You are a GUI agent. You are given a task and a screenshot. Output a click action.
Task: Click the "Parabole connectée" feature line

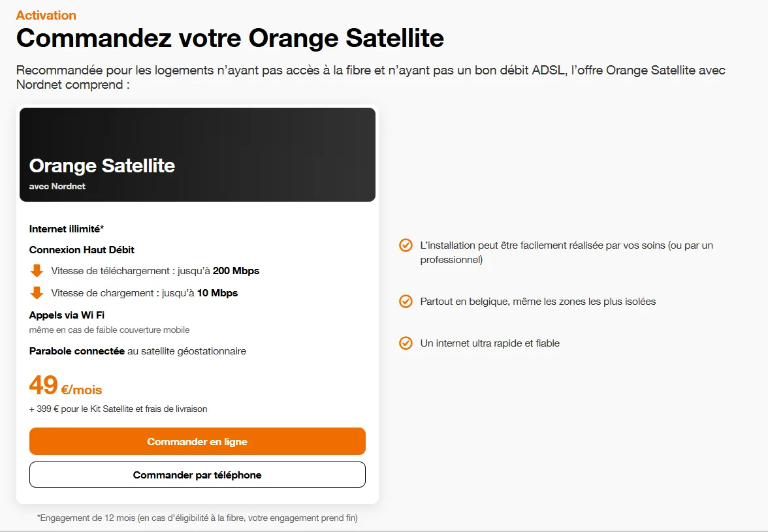[137, 351]
